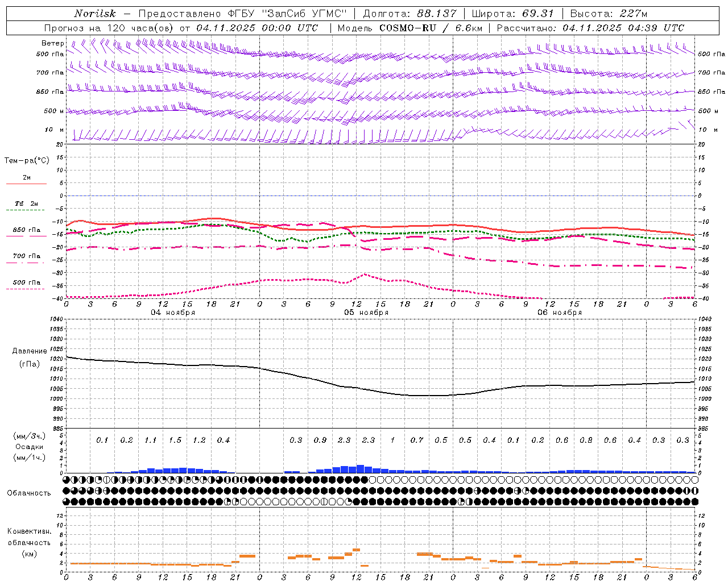Click the (мм/3ч.) units label
Image resolution: width=728 pixels, height=582 pixels.
coord(30,436)
